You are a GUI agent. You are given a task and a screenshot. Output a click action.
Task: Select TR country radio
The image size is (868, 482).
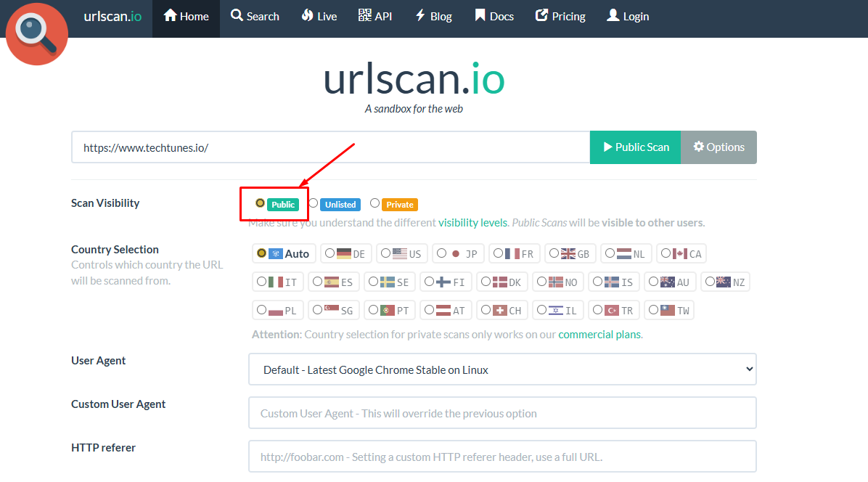coord(598,309)
